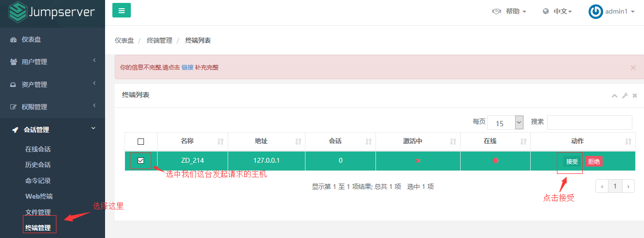Open the 中文 language dropdown
The image size is (644, 238).
click(557, 12)
